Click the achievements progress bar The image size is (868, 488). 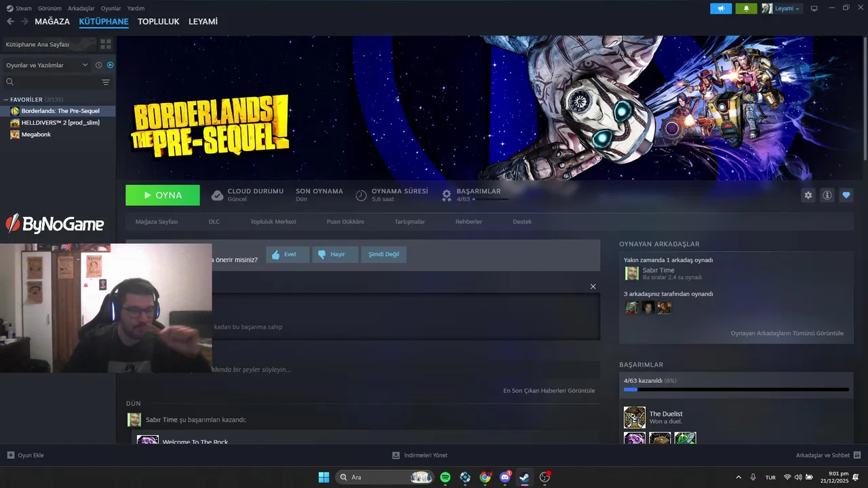(736, 390)
